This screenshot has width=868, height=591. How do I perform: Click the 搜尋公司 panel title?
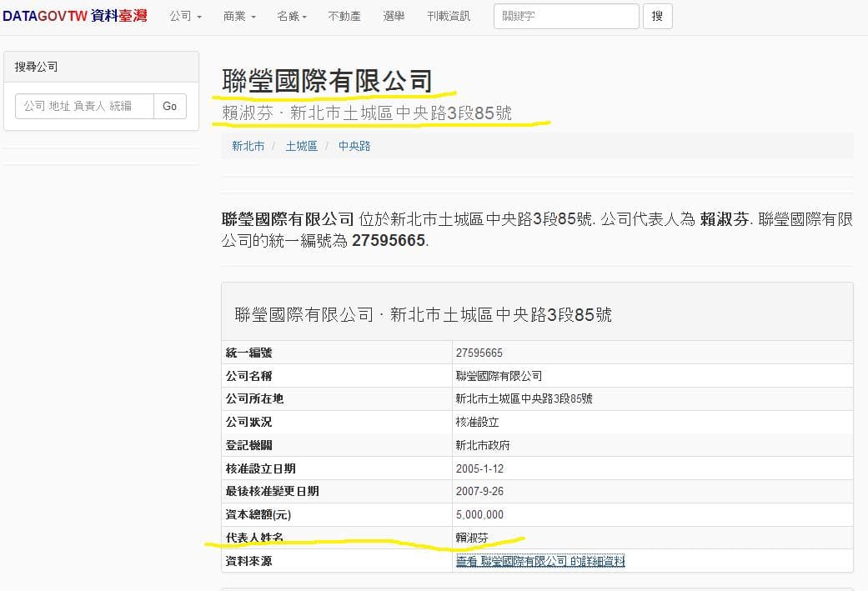[36, 67]
